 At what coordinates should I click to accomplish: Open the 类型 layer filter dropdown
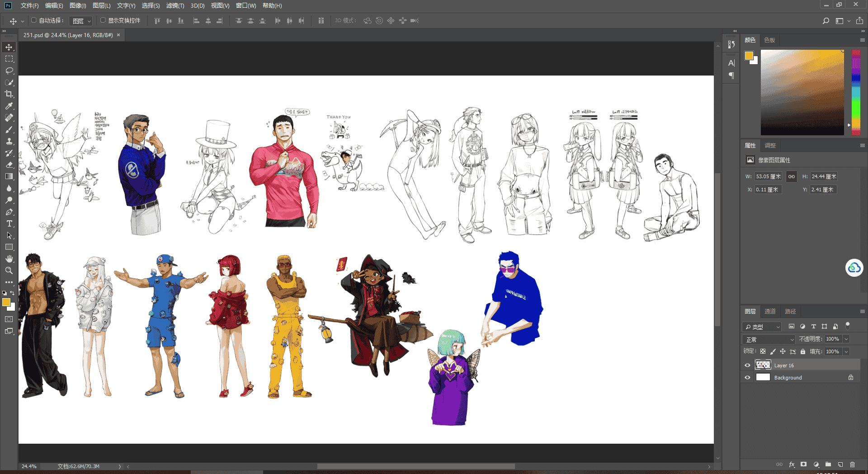coord(762,327)
